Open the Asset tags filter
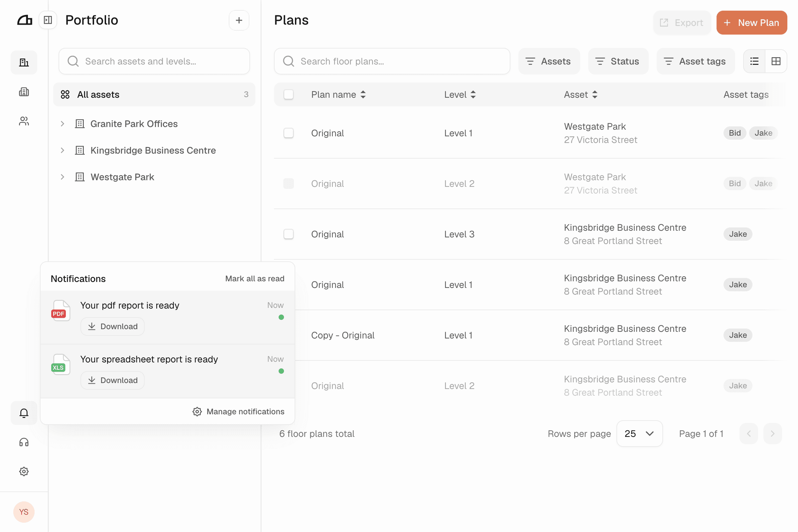The width and height of the screenshot is (798, 532). (x=696, y=61)
